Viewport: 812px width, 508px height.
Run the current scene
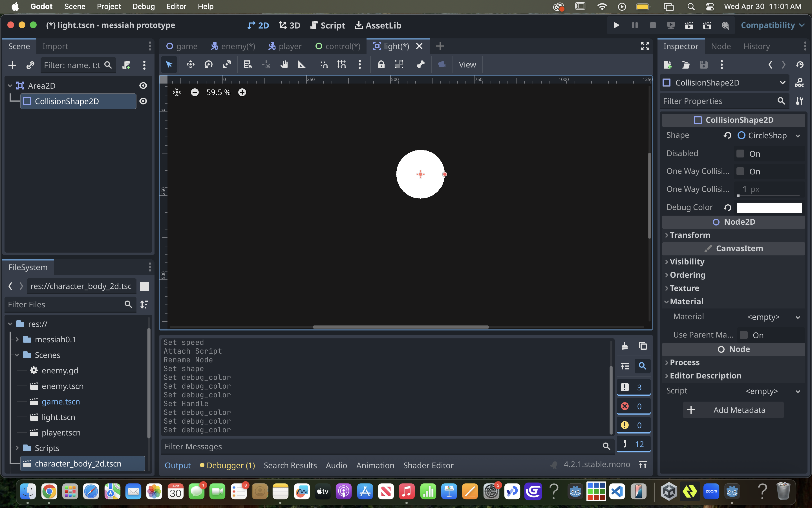[x=689, y=25]
